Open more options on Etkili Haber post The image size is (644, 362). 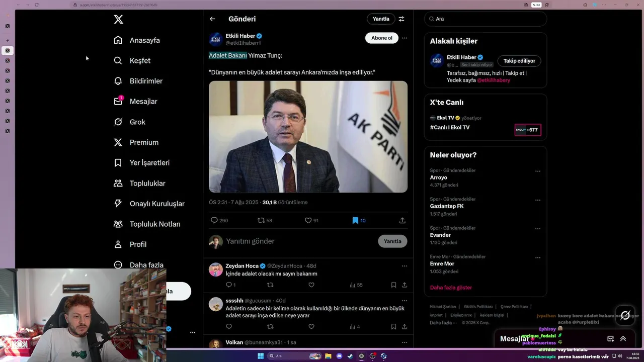click(405, 38)
